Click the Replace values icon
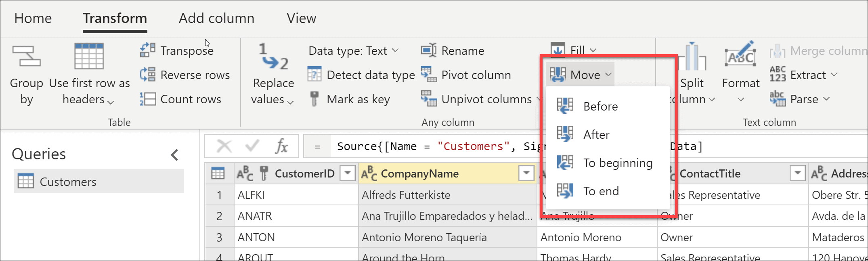The width and height of the screenshot is (868, 261). click(x=273, y=56)
